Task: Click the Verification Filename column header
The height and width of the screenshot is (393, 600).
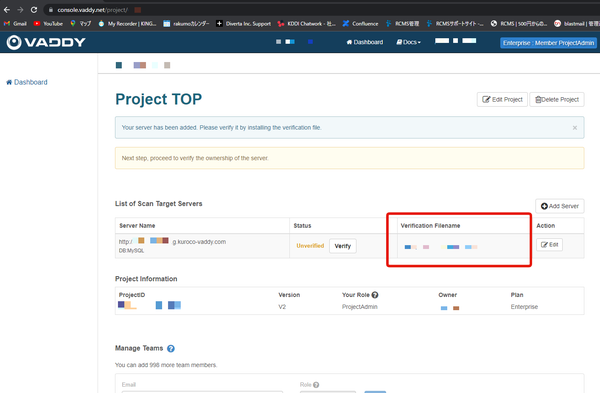Action: (x=430, y=226)
